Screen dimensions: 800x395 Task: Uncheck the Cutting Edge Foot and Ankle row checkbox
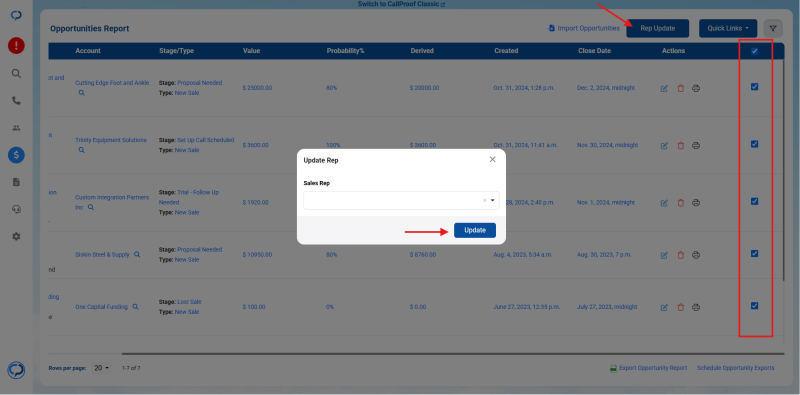tap(755, 87)
